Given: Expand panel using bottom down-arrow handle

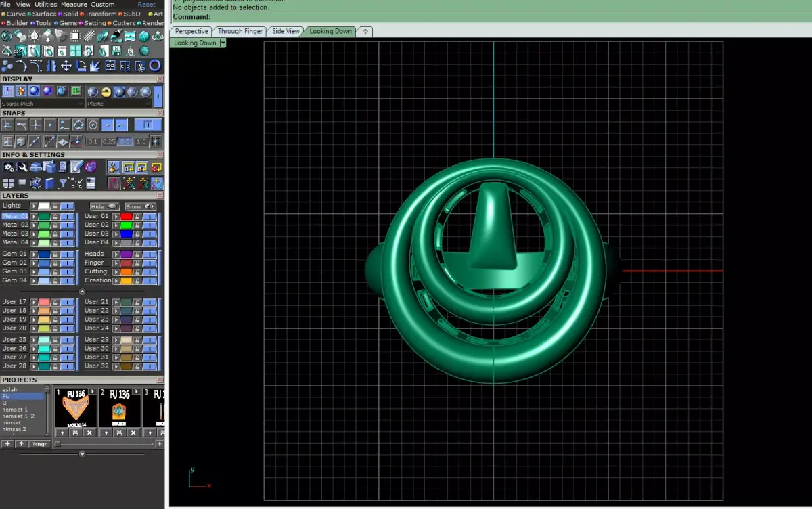Looking at the screenshot, I should pyautogui.click(x=83, y=454).
